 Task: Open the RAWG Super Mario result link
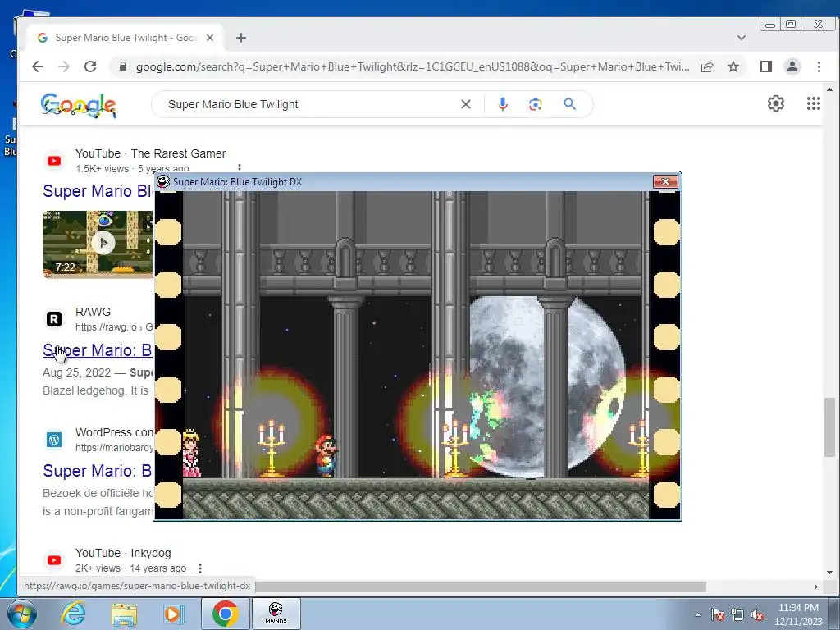point(98,349)
